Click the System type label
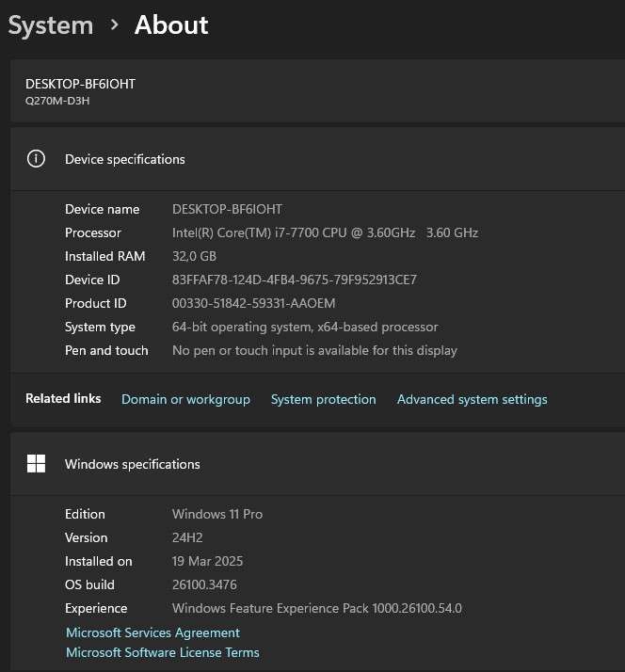625x672 pixels. (100, 327)
